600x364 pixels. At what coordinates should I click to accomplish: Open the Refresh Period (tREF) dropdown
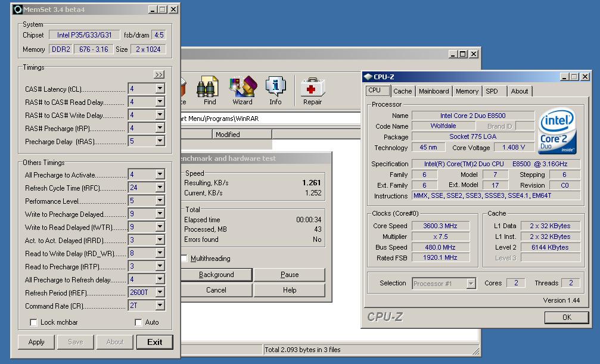160,293
